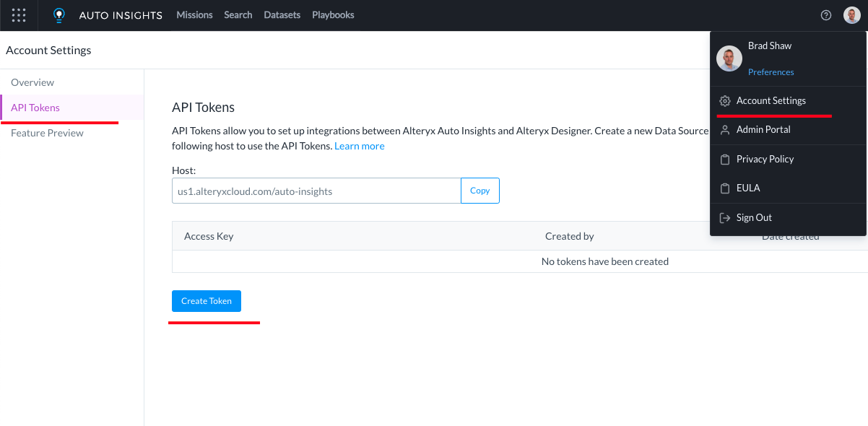Image resolution: width=868 pixels, height=426 pixels.
Task: Open the app launcher grid icon
Action: tap(19, 15)
